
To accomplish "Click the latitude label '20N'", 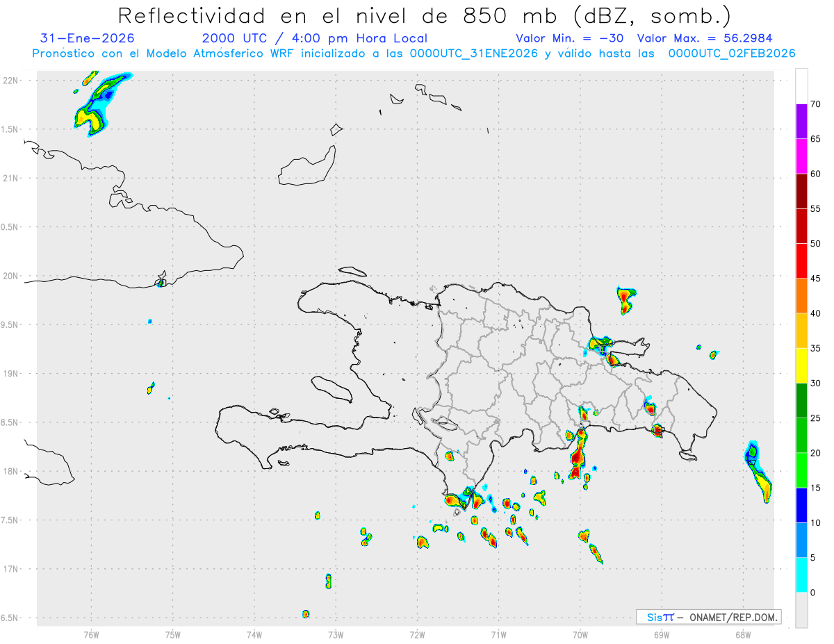I will click(x=10, y=276).
